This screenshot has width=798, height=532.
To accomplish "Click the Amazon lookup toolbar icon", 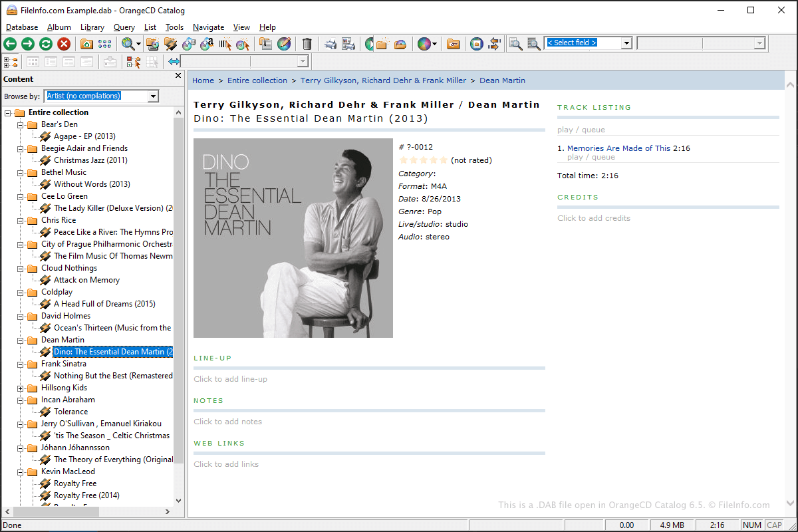I will pos(207,44).
